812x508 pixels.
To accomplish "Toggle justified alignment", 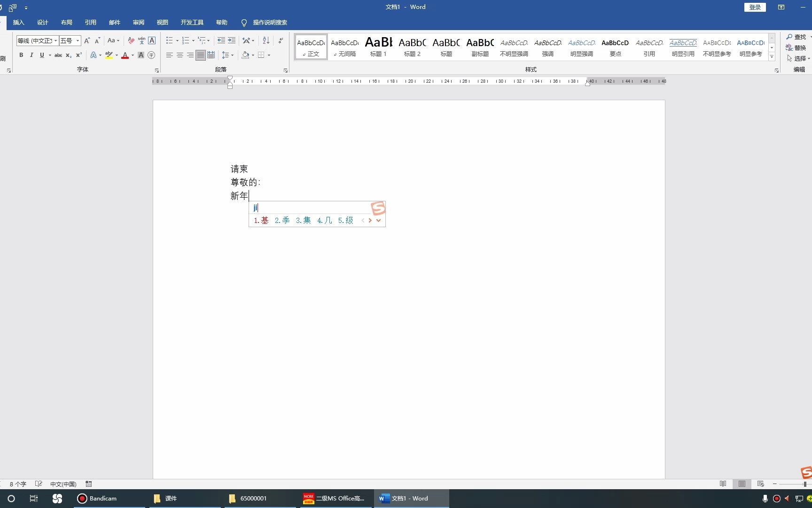I will (x=200, y=55).
